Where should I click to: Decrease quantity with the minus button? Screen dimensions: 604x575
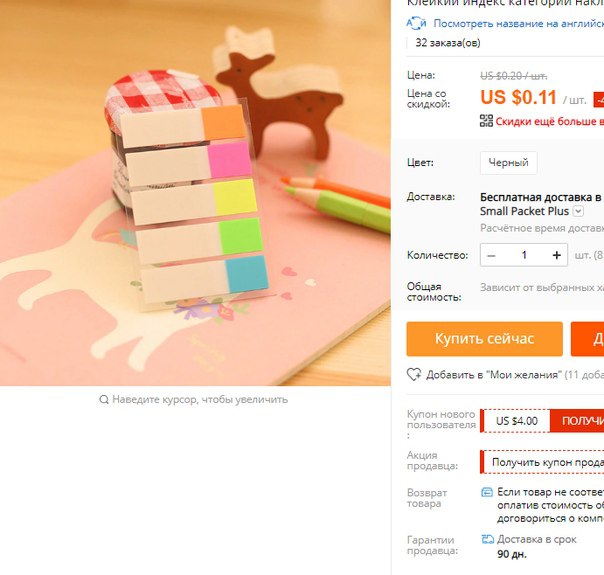[x=491, y=255]
